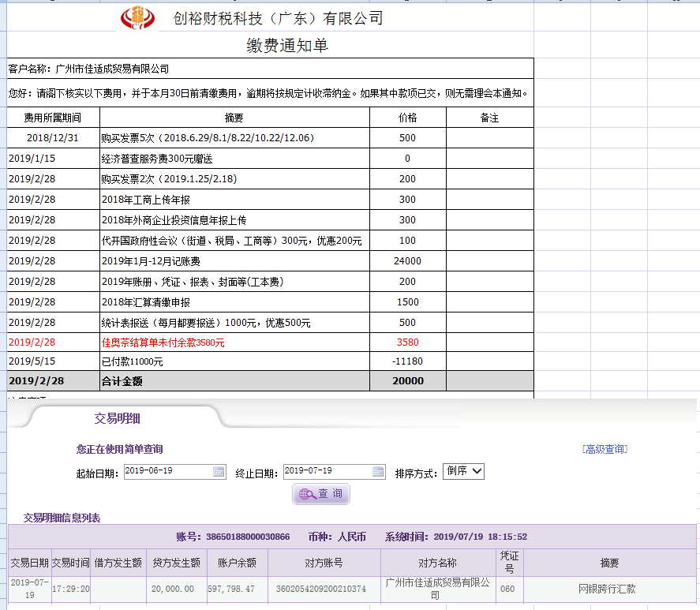700x610 pixels.
Task: Select the account number 38650188000030866
Action: tap(248, 537)
